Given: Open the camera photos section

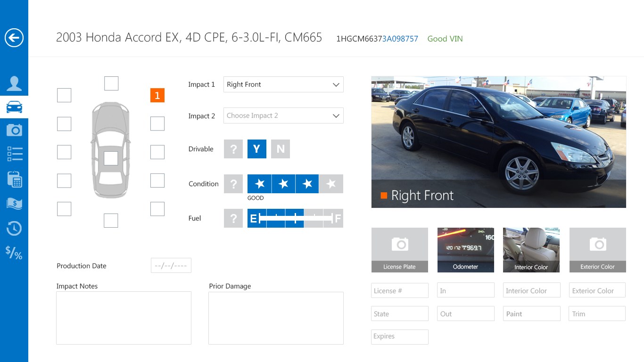Looking at the screenshot, I should point(14,131).
